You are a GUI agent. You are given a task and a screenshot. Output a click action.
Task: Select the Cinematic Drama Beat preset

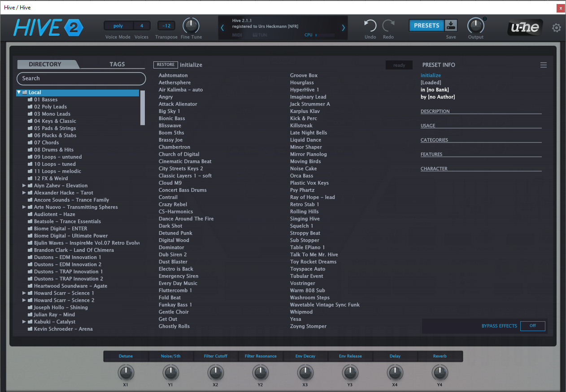pyautogui.click(x=185, y=161)
